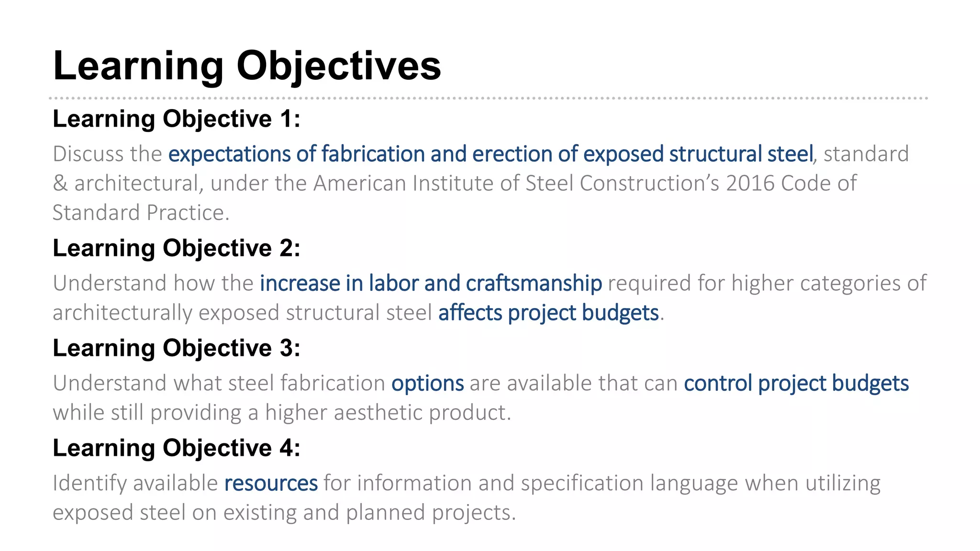
Task: Click the phrase '2016 Code of'
Action: pyautogui.click(x=791, y=183)
